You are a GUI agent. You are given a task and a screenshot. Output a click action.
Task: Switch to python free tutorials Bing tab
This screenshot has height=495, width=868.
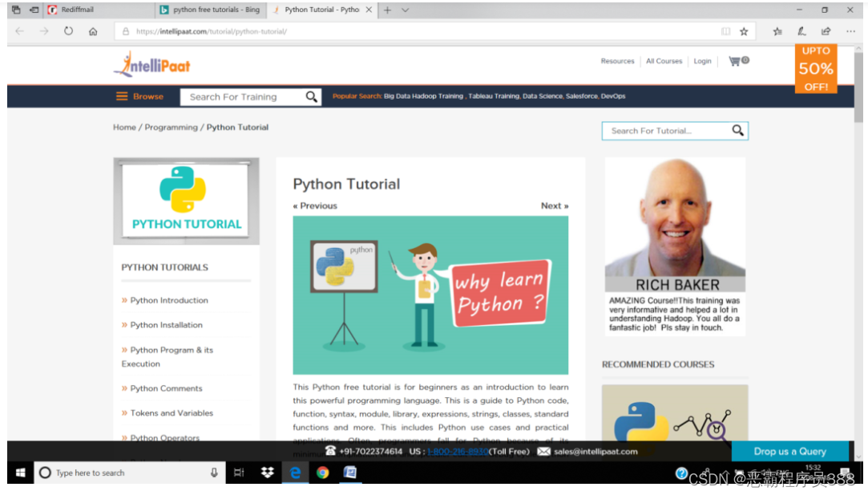(210, 10)
